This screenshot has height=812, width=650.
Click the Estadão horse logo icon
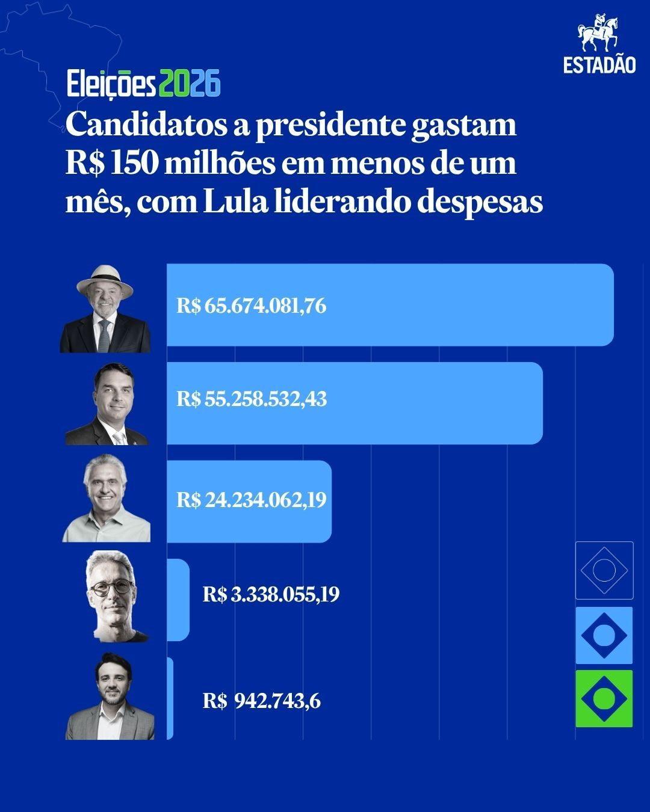pos(598,34)
